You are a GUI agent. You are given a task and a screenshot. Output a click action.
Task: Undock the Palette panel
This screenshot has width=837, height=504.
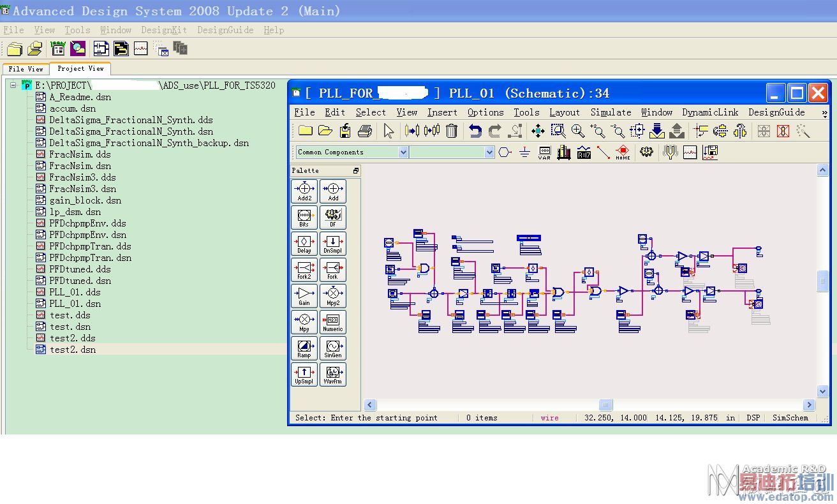coord(356,171)
